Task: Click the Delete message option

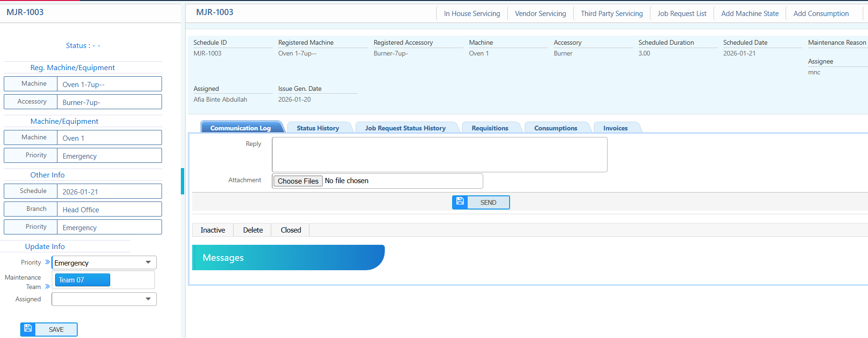Action: pos(253,230)
